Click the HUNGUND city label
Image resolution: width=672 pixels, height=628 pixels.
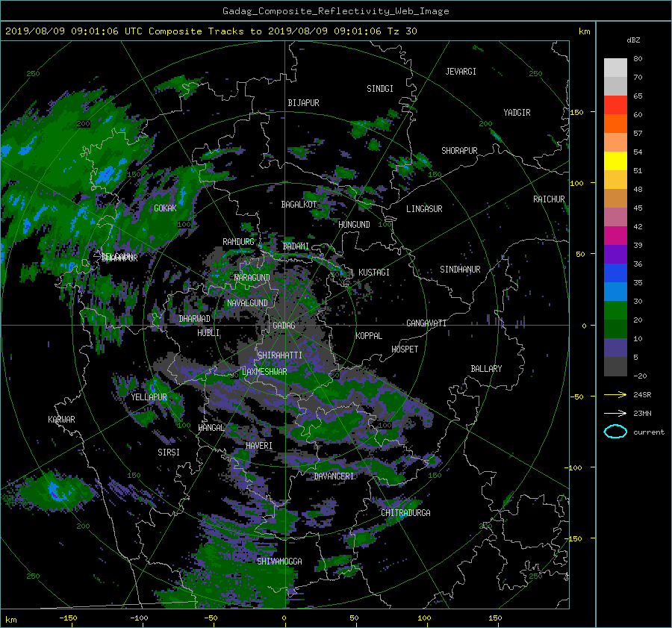(354, 225)
